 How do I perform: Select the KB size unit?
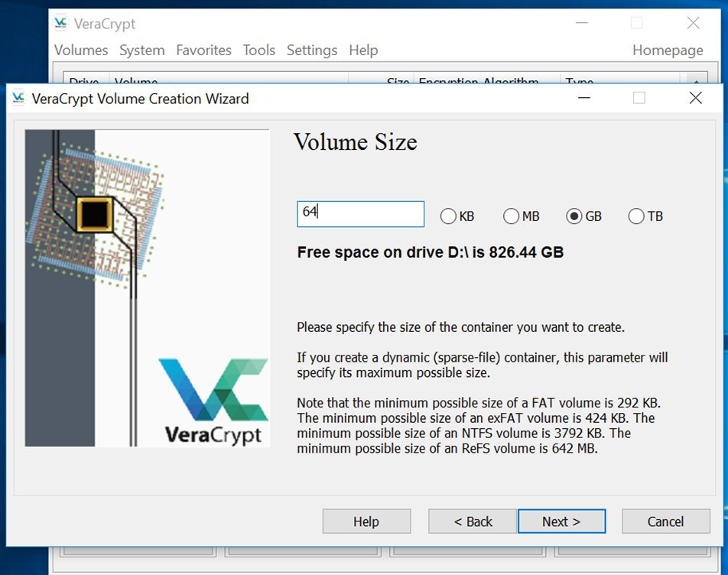tap(449, 216)
